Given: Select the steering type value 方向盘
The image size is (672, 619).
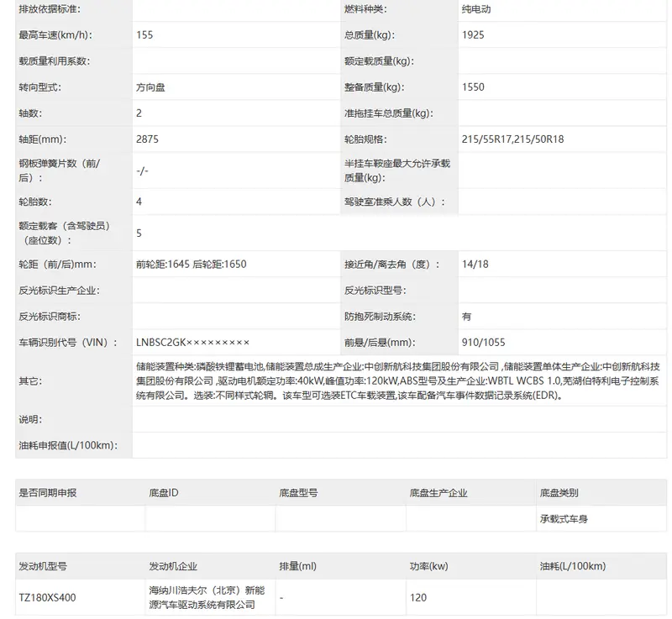Looking at the screenshot, I should (x=156, y=87).
